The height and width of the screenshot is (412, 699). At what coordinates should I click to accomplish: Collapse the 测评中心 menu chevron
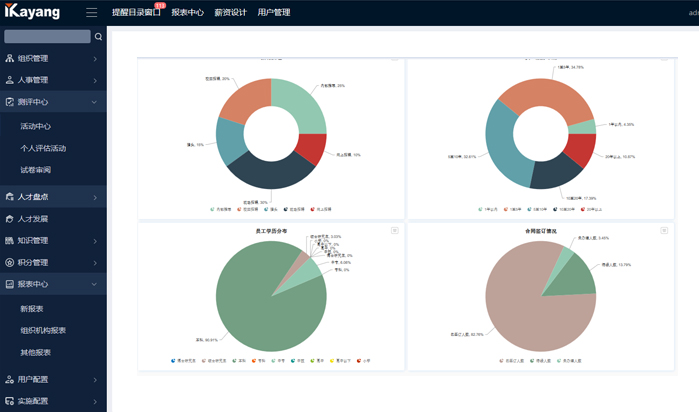coord(95,102)
